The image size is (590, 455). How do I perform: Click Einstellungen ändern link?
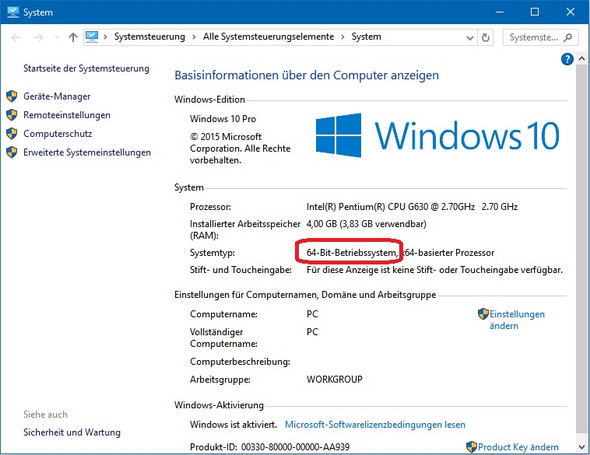[x=517, y=320]
